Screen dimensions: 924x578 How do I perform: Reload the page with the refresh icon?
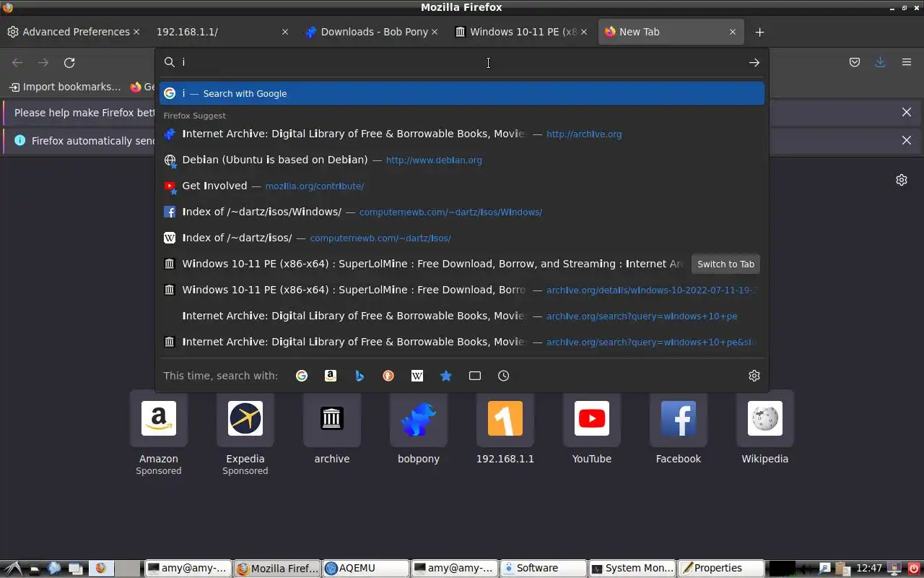point(69,63)
